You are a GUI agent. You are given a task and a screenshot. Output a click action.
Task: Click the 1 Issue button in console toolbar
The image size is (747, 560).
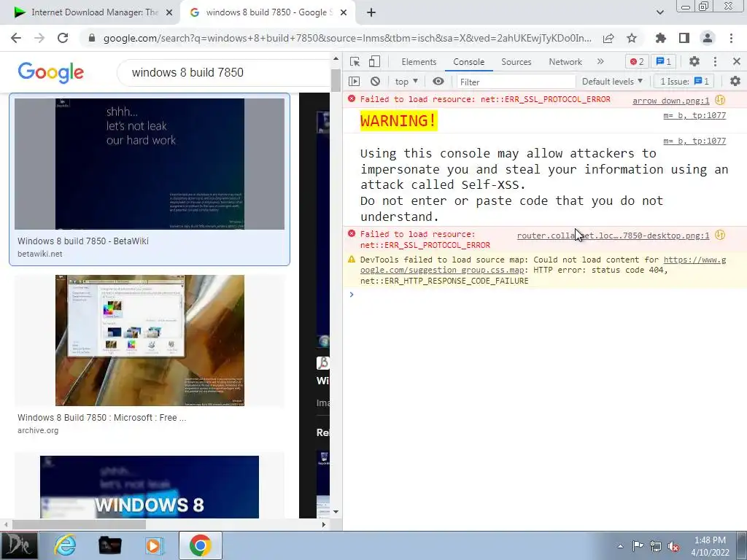pos(684,82)
